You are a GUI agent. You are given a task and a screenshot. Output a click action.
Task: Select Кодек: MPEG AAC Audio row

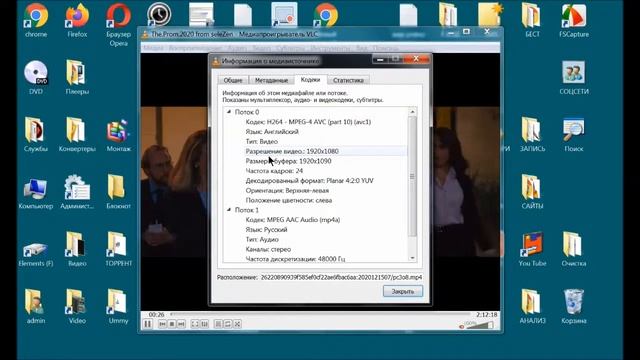point(293,220)
